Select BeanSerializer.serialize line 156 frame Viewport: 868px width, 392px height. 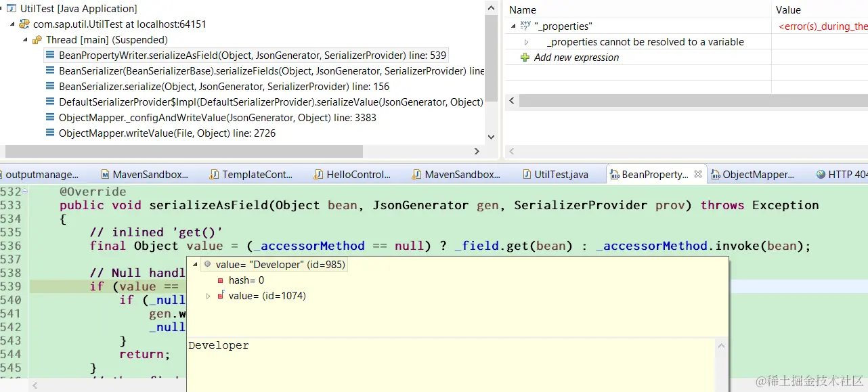coord(218,87)
